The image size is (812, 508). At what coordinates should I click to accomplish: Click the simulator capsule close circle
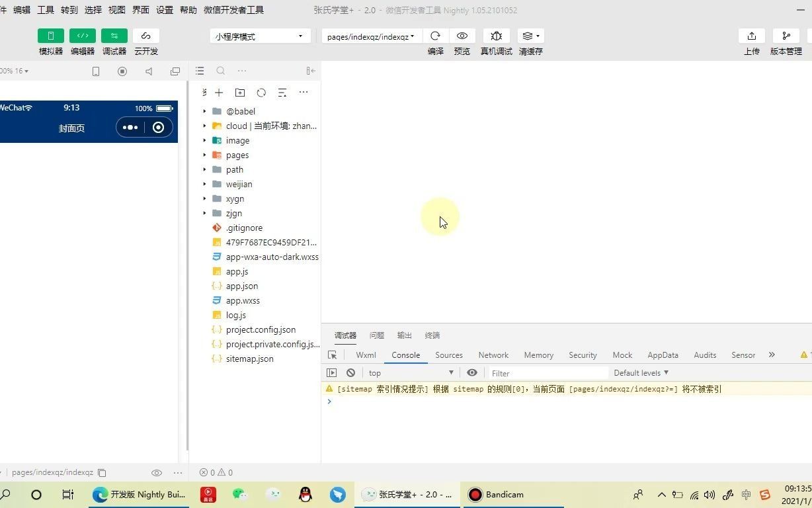tap(158, 128)
